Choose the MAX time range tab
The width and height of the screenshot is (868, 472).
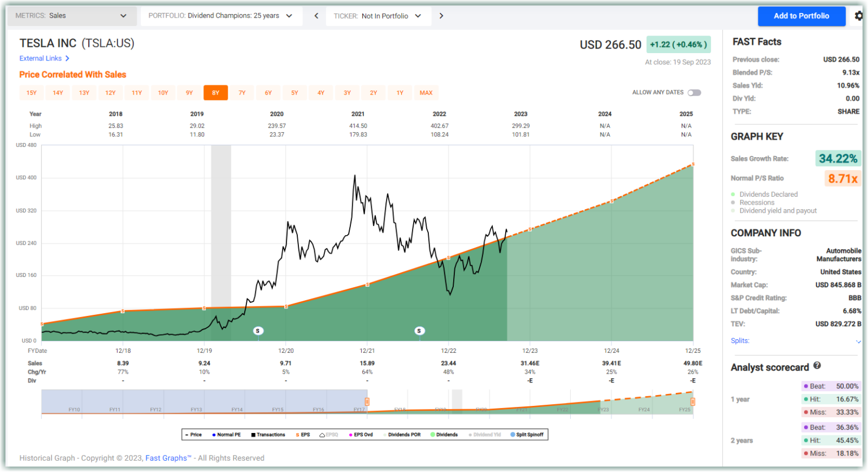click(426, 93)
